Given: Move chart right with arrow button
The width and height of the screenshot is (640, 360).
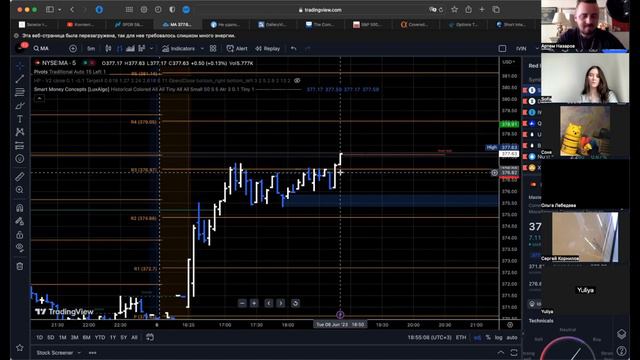Looking at the screenshot, I should (281, 303).
